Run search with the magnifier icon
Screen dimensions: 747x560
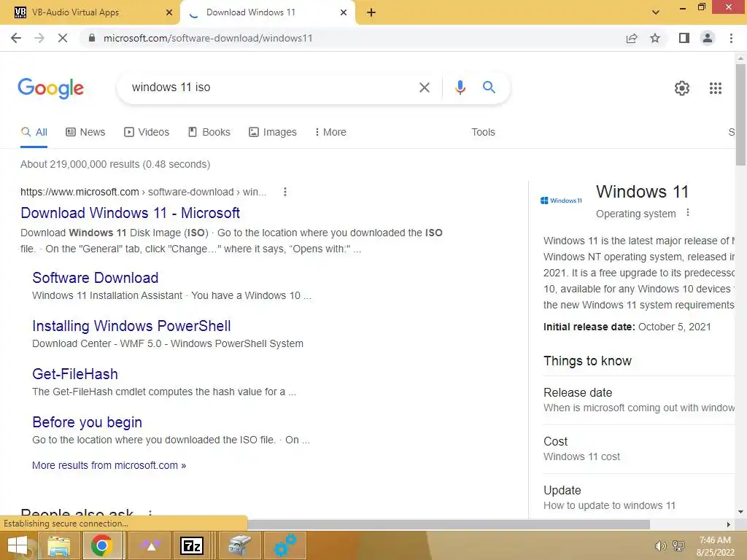[489, 87]
